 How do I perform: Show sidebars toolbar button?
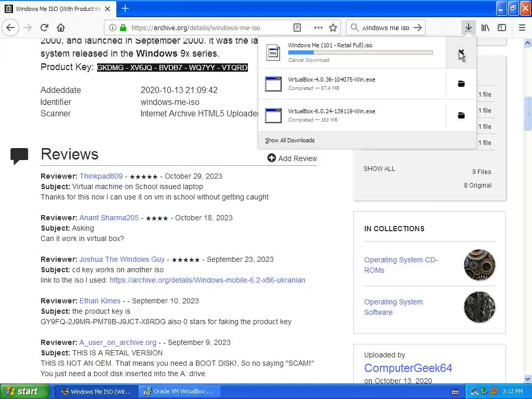coord(502,28)
